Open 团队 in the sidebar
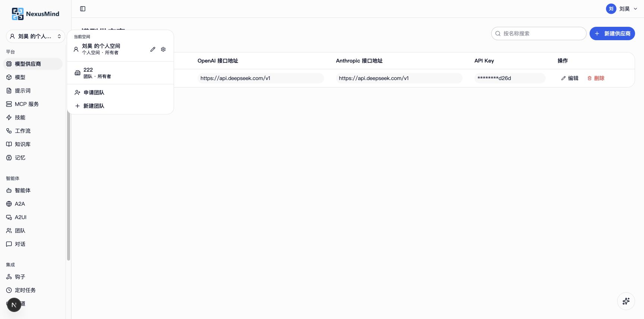Screen dimensions: 644x319 click(x=33, y=230)
